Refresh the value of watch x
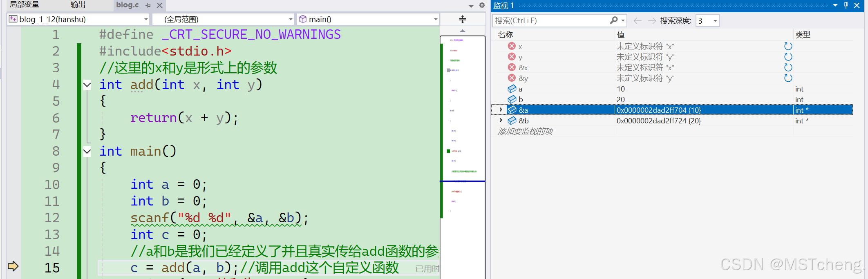 (x=788, y=46)
